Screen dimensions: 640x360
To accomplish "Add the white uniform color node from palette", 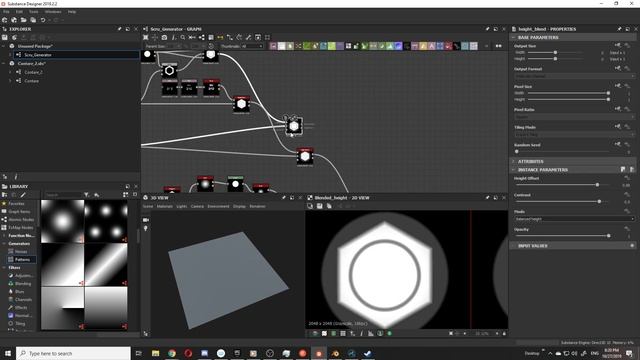I will coord(282,46).
